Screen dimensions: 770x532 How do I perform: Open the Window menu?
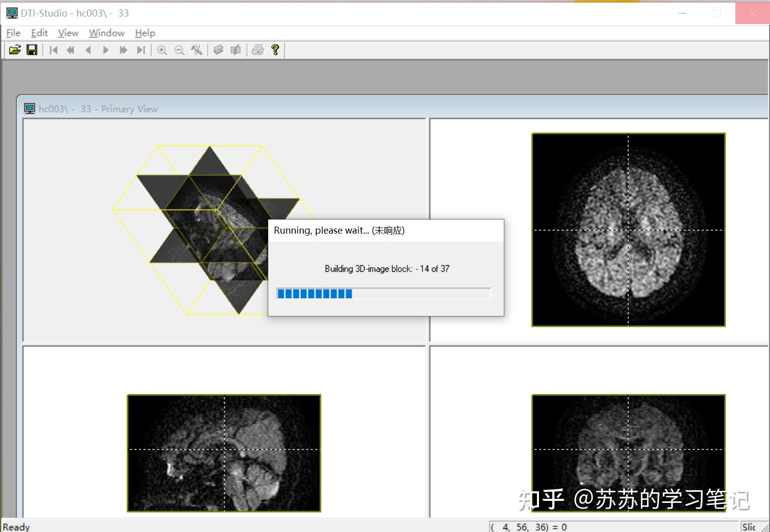coord(106,33)
